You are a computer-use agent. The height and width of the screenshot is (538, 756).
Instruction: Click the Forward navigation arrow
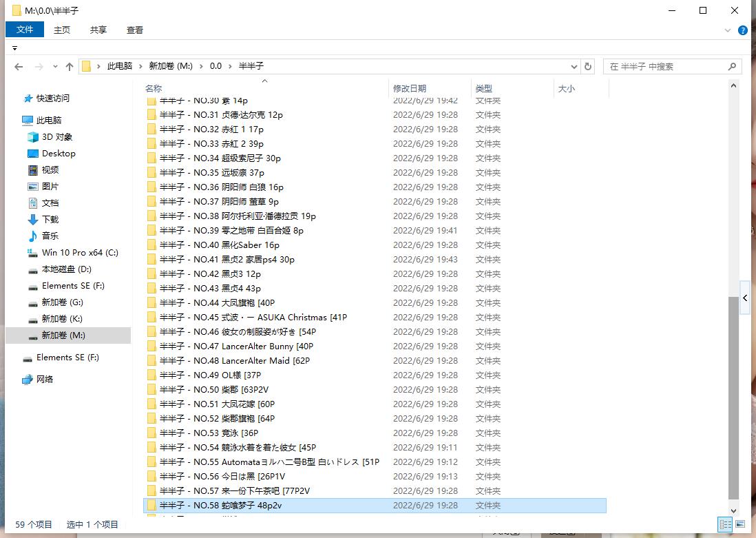pyautogui.click(x=39, y=67)
